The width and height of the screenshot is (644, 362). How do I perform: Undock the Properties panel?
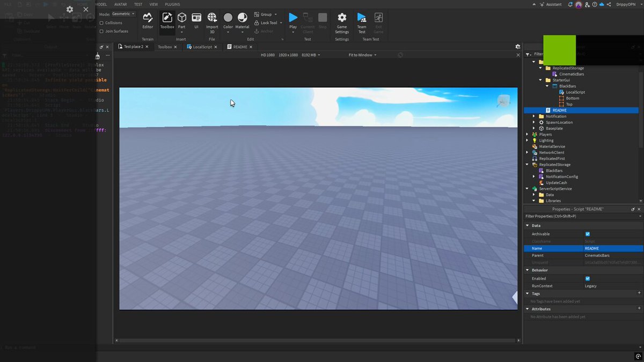pos(633,209)
